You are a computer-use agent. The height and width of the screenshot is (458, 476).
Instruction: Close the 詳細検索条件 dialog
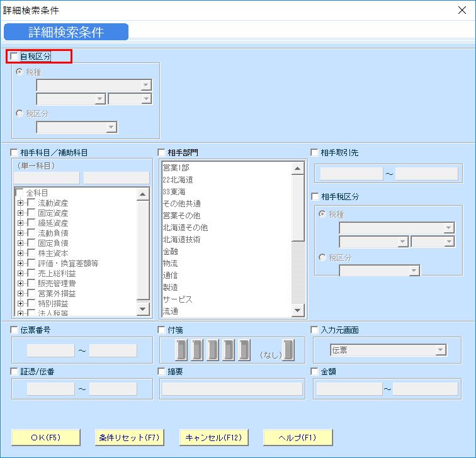[462, 10]
